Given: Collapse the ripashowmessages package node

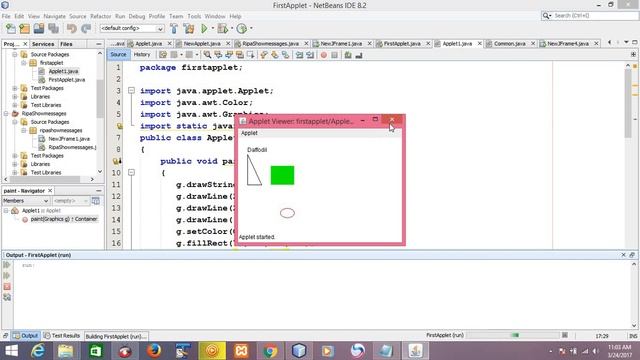Looking at the screenshot, I should click(x=24, y=130).
